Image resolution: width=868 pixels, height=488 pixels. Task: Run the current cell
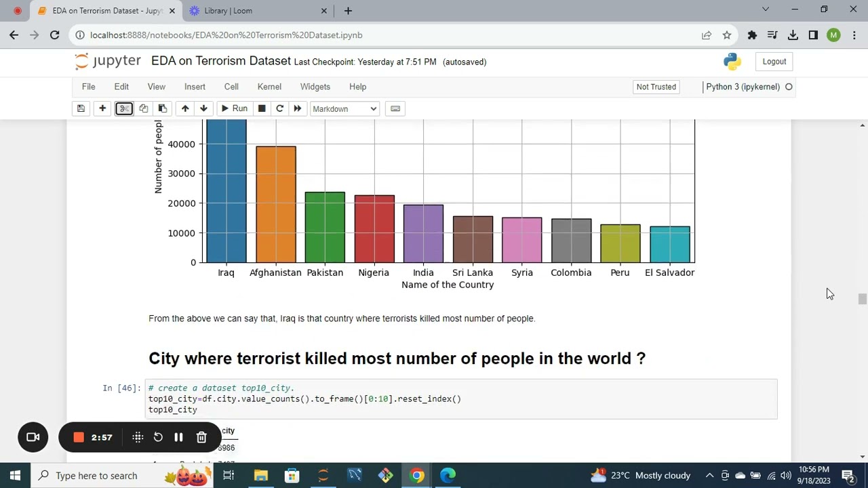click(234, 108)
